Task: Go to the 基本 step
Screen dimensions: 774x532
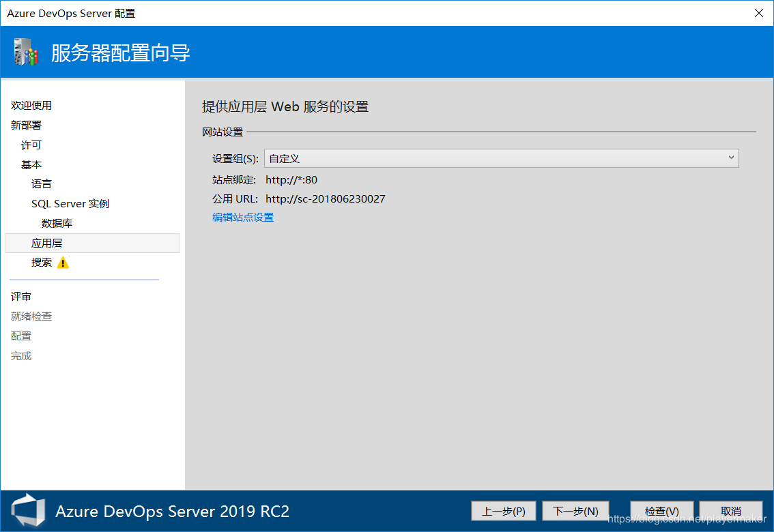Action: pos(31,164)
